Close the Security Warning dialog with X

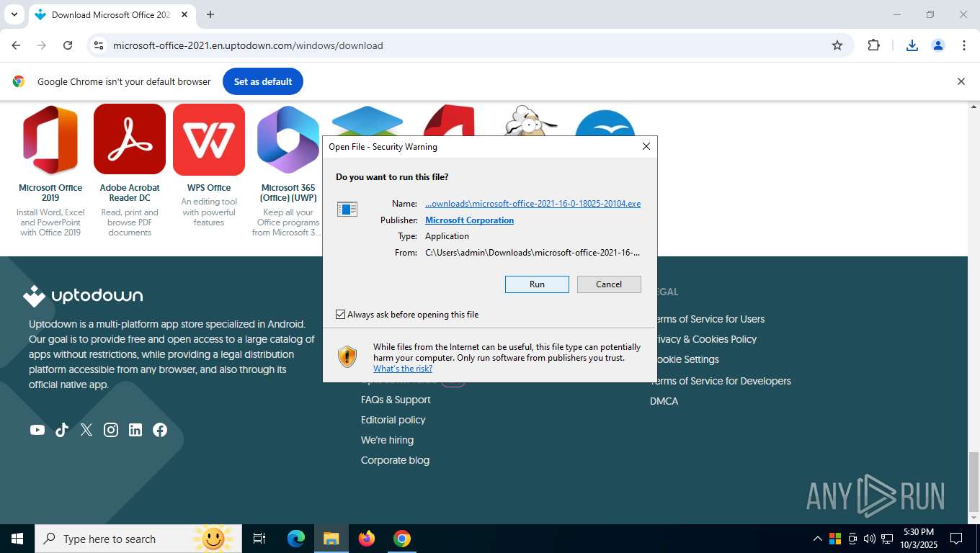(646, 146)
